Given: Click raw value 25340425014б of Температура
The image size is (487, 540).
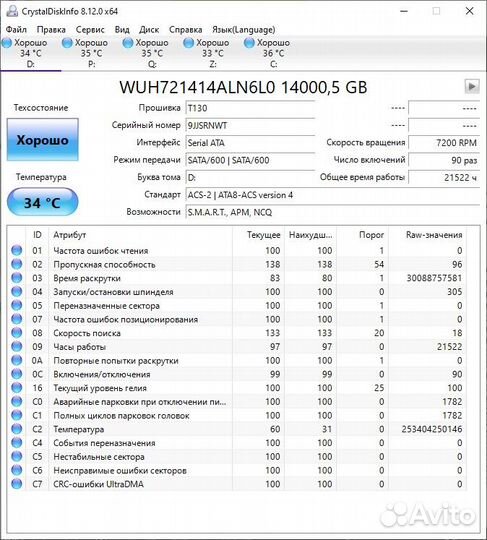Looking at the screenshot, I should click(432, 429).
